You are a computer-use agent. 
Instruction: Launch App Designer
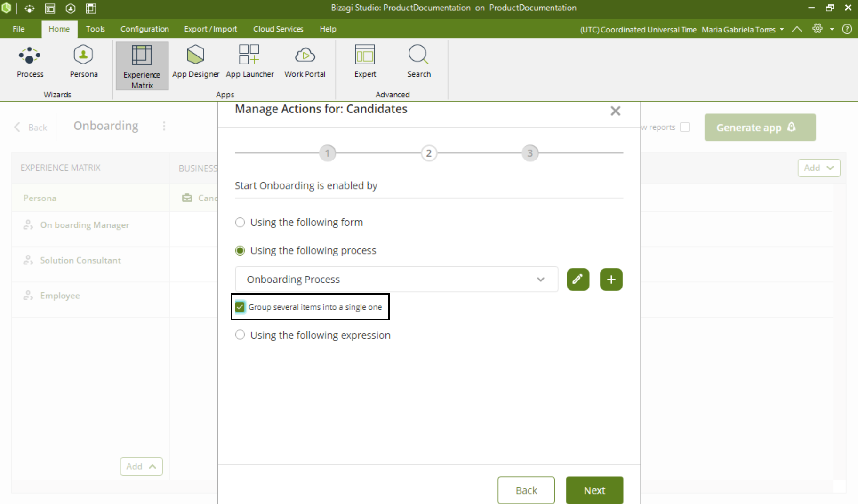pos(195,62)
